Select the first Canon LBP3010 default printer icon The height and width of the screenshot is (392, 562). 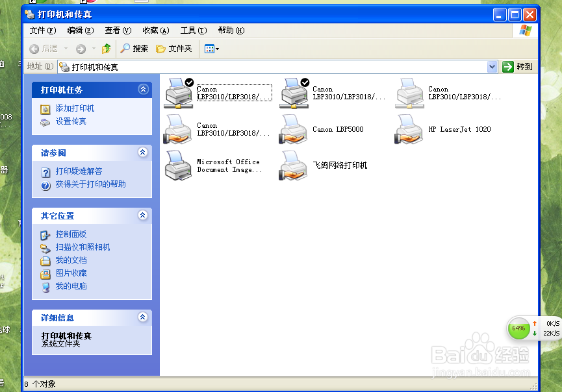click(x=179, y=93)
